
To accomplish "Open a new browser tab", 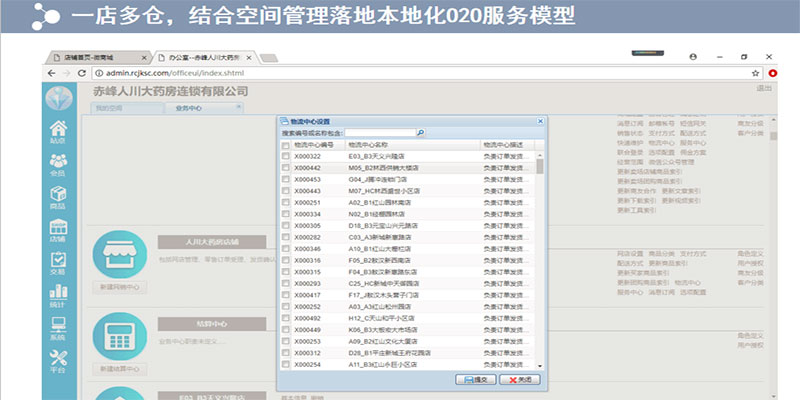I will coord(268,58).
